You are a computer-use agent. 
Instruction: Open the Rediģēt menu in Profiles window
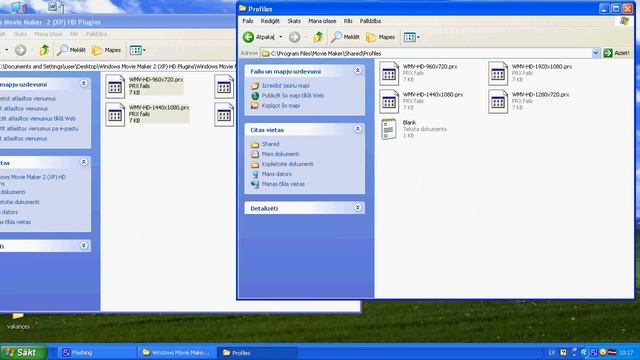point(270,21)
